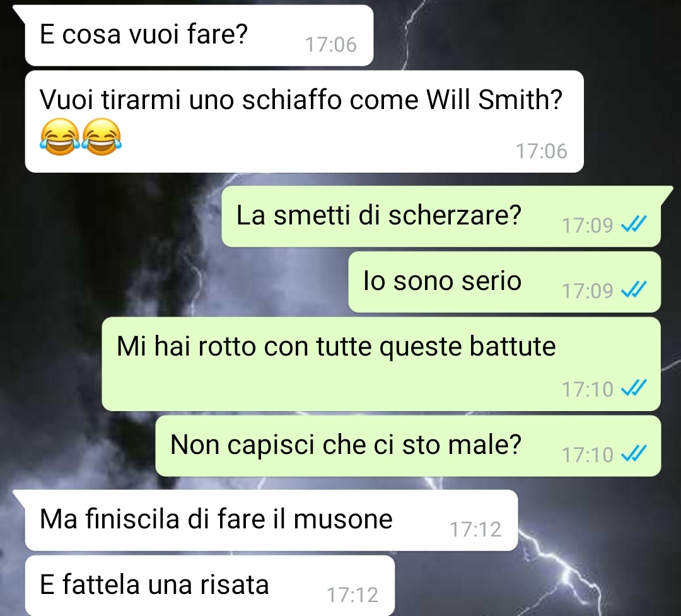This screenshot has height=616, width=681.
Task: Tap the 17:12 timestamp on "E fattela una risata"
Action: point(352,595)
